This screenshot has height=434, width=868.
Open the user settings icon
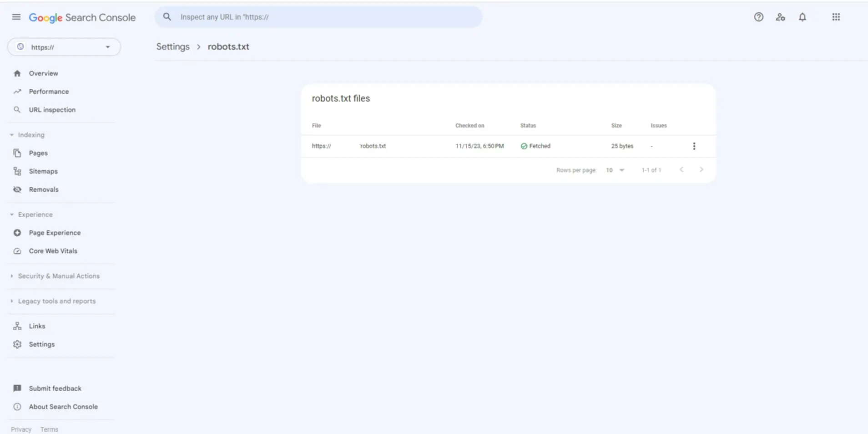(780, 17)
